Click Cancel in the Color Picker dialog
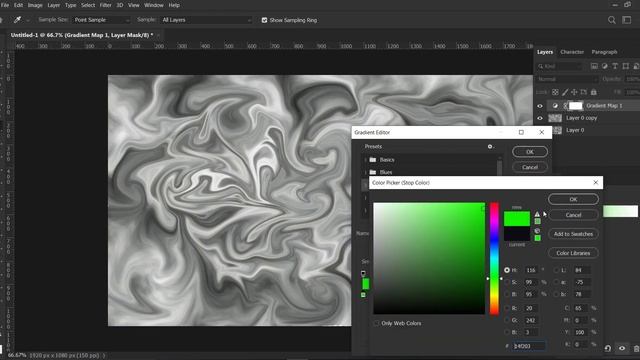The image size is (640, 360). click(573, 215)
